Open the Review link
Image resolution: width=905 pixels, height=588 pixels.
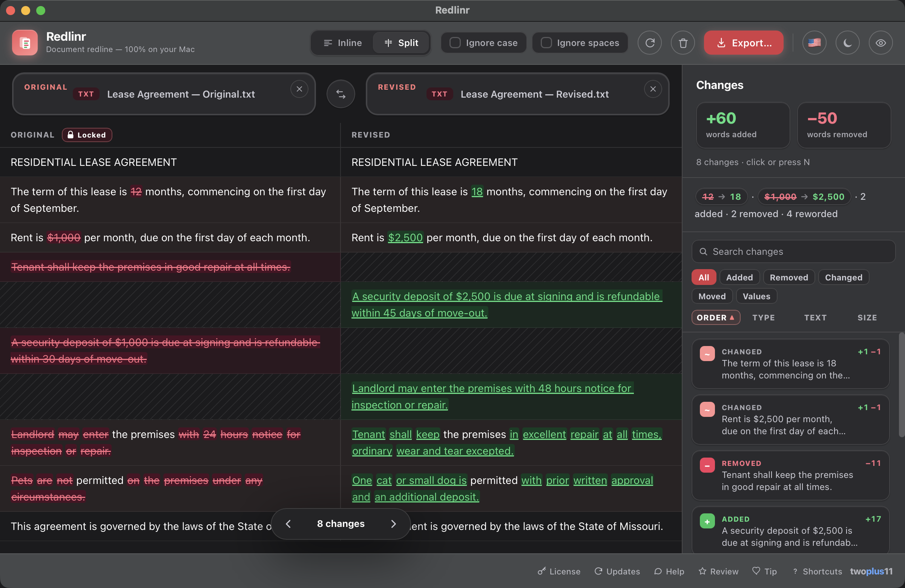[x=719, y=571]
